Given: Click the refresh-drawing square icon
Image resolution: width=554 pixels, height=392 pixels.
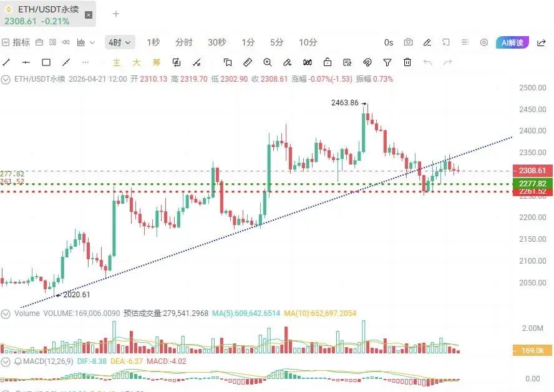Looking at the screenshot, I should [x=177, y=62].
